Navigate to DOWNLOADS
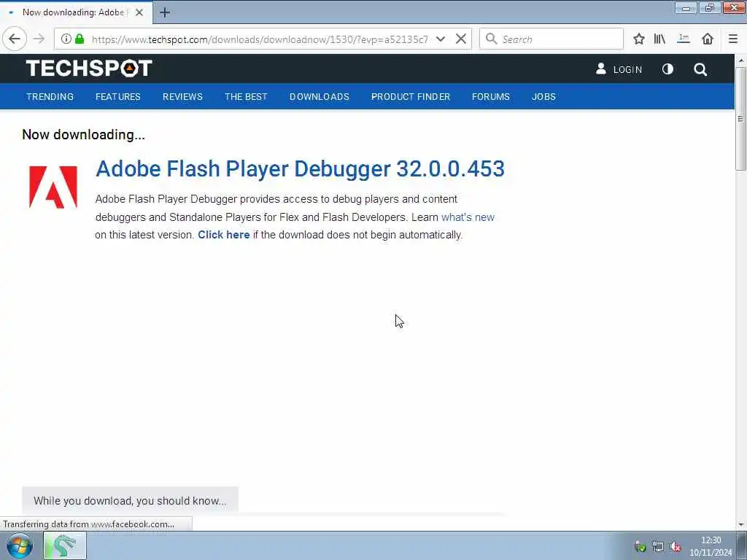 tap(320, 97)
